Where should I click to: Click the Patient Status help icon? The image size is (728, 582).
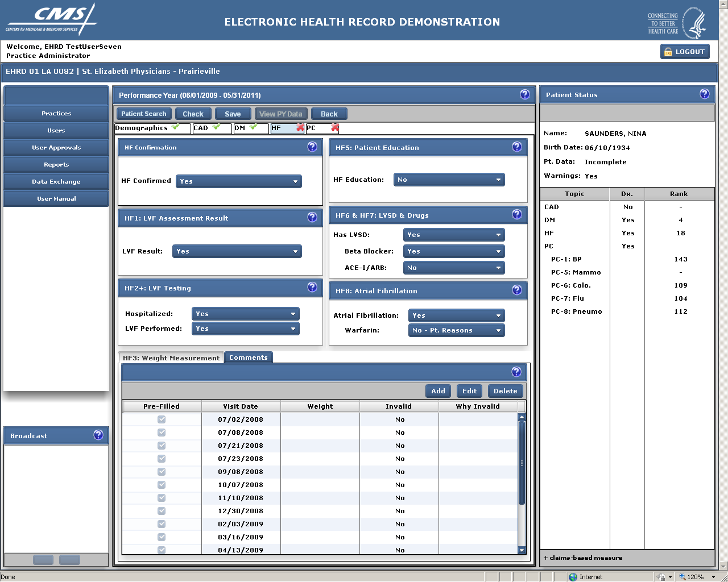pos(705,94)
